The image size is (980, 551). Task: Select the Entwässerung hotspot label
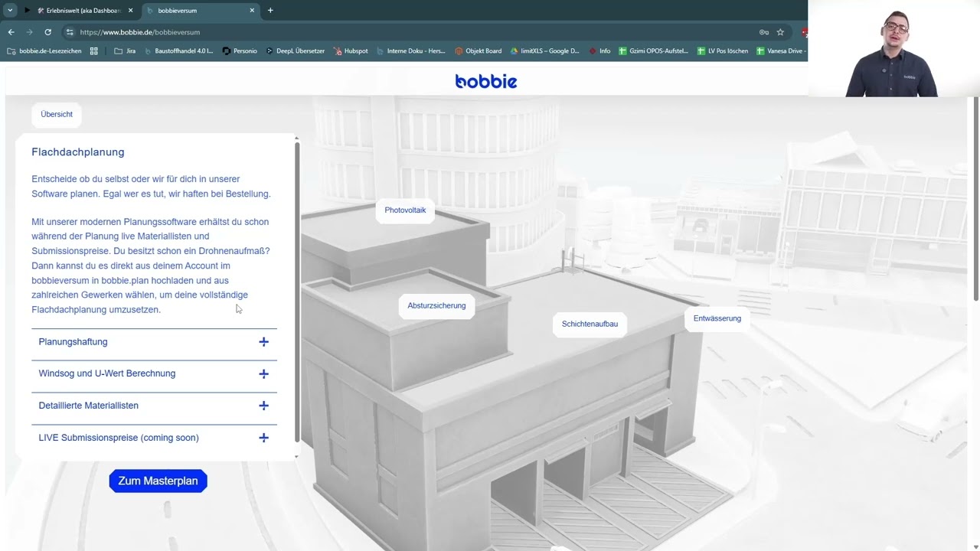tap(717, 318)
